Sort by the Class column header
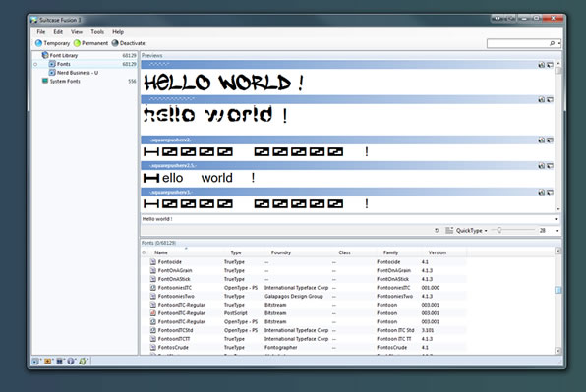 [x=344, y=252]
